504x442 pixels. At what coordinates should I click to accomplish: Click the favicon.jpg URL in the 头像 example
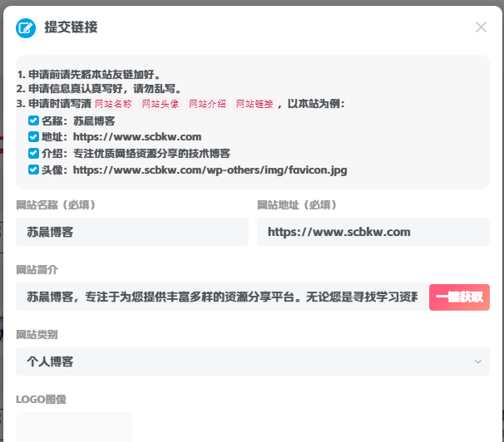[210, 169]
